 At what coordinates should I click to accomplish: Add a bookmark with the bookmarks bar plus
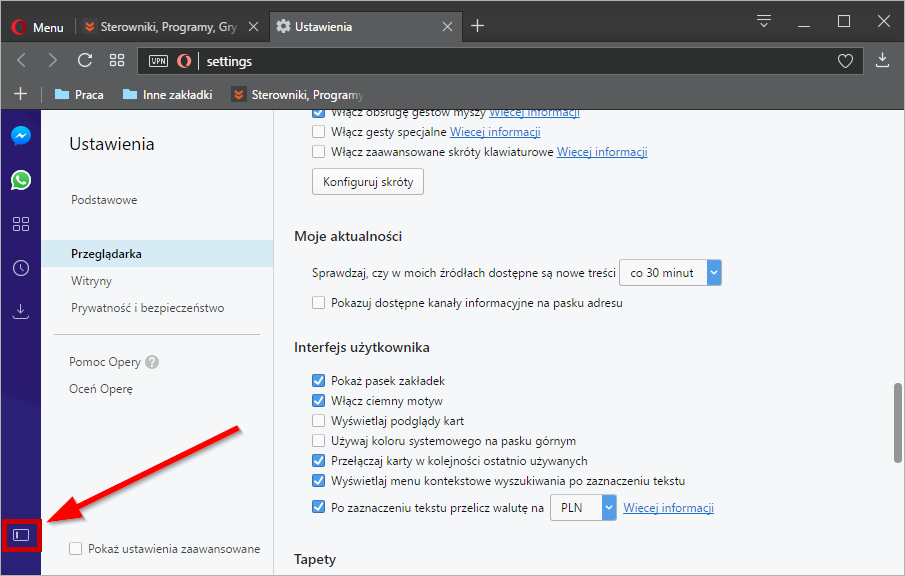(x=20, y=93)
